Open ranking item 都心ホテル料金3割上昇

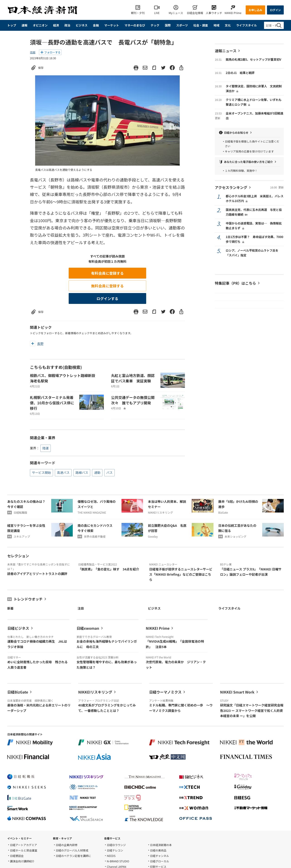[x=254, y=198]
